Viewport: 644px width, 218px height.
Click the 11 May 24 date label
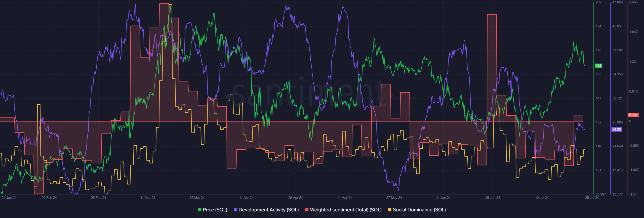(x=345, y=198)
